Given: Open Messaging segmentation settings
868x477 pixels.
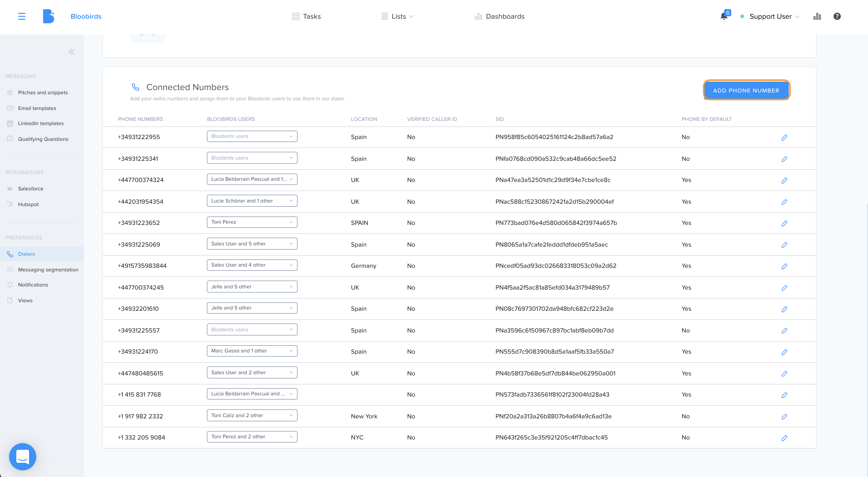Looking at the screenshot, I should [48, 270].
